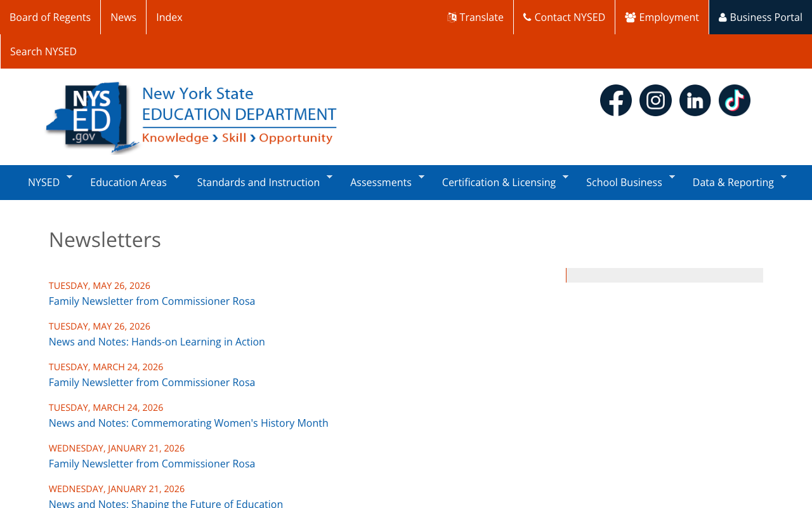Open January 21 Family Newsletter from Commissioner Rosa

[152, 464]
